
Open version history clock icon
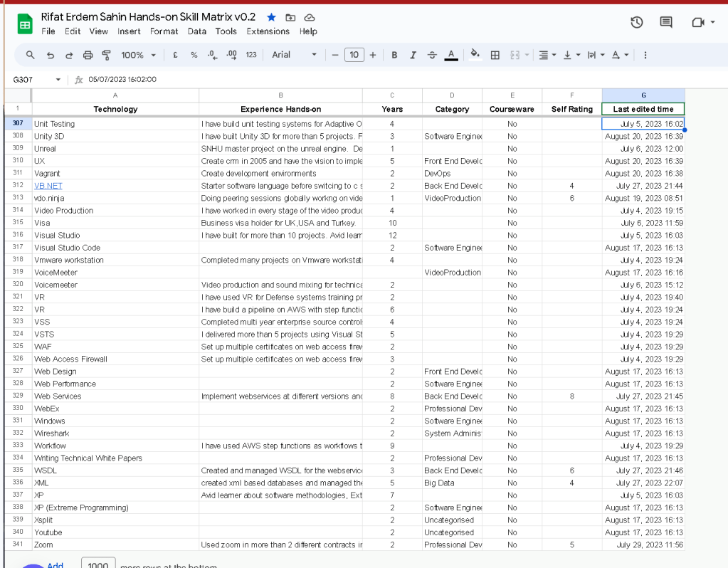click(x=636, y=22)
